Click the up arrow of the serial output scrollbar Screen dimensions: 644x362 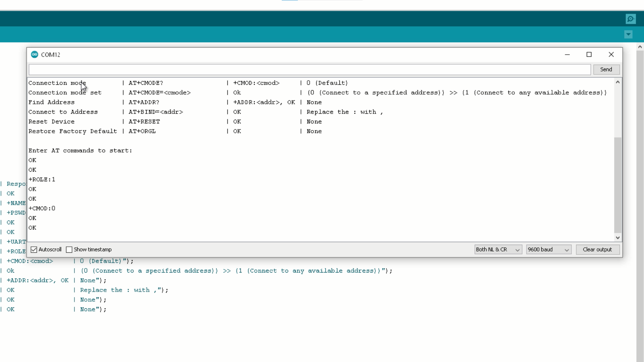click(x=618, y=82)
